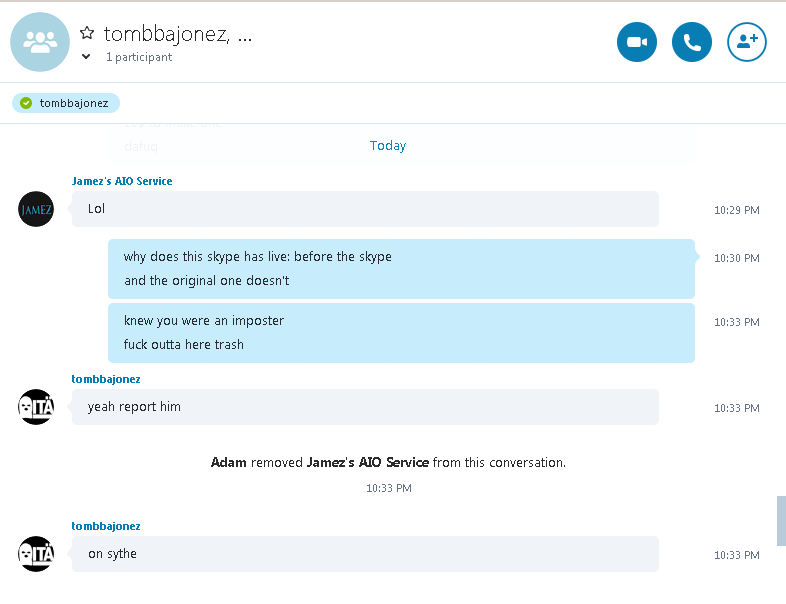Click the Jamez's AIO Service sender name

pos(122,181)
